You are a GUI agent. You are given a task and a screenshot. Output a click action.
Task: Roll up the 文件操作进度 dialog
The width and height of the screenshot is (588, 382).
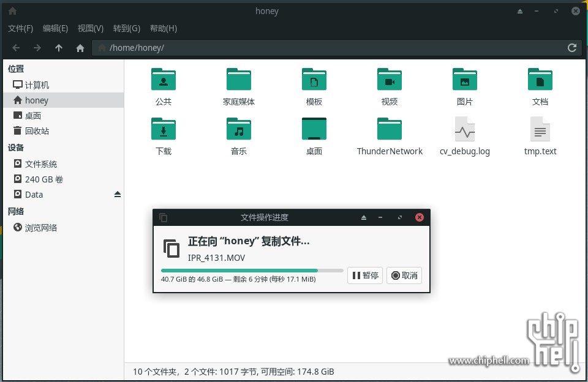pyautogui.click(x=364, y=217)
